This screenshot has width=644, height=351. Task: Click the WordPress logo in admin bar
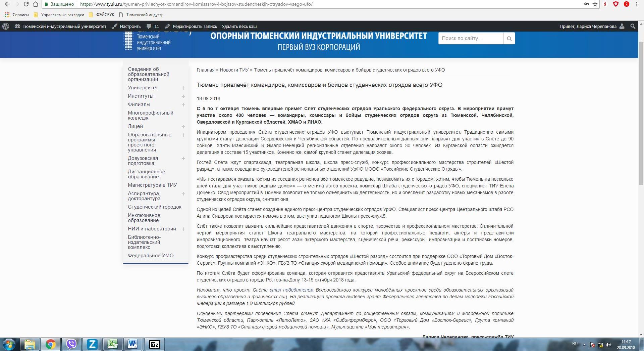[x=6, y=26]
